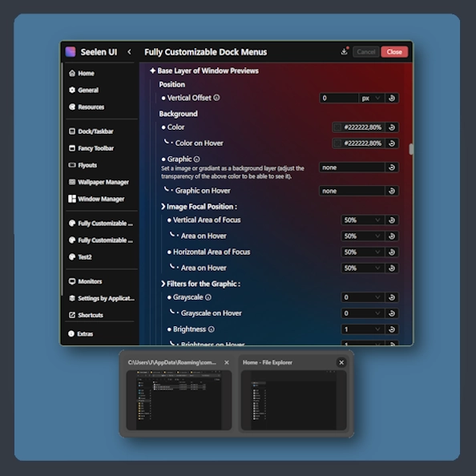Viewport: 476px width, 476px height.
Task: Open Fancy Toolbar settings
Action: [x=91, y=148]
